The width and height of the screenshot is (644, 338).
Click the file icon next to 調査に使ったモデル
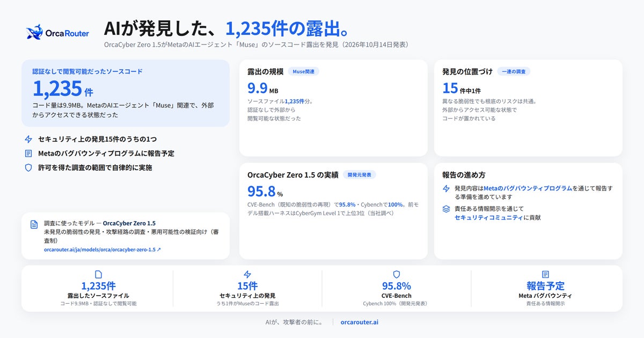[34, 224]
